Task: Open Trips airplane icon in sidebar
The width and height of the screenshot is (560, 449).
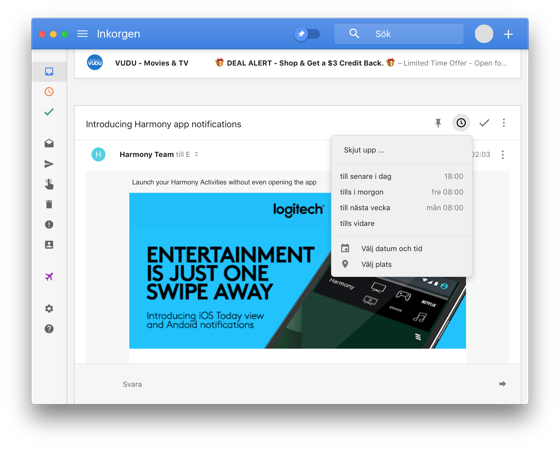Action: pos(49,276)
